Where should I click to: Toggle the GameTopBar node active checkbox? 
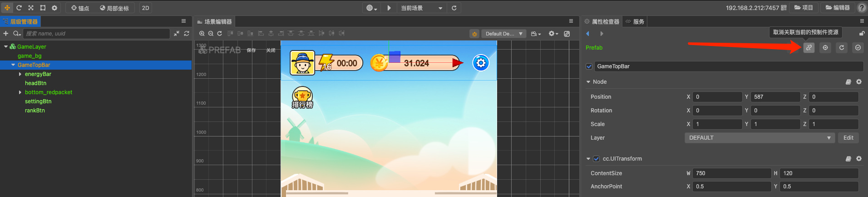coord(589,66)
